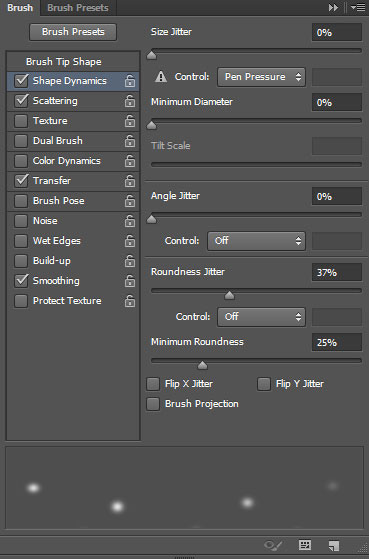The height and width of the screenshot is (559, 369).
Task: Enable the Protect Texture checkbox
Action: click(x=21, y=301)
